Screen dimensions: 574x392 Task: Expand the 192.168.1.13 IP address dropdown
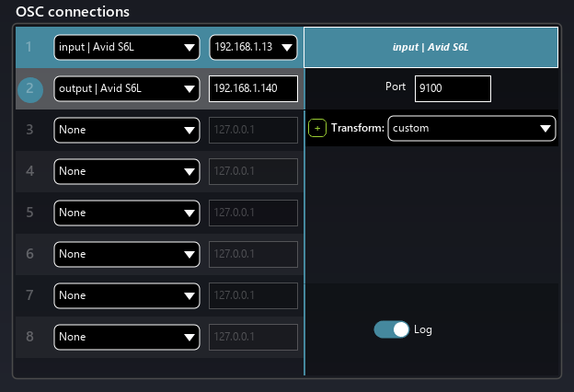tap(253, 47)
